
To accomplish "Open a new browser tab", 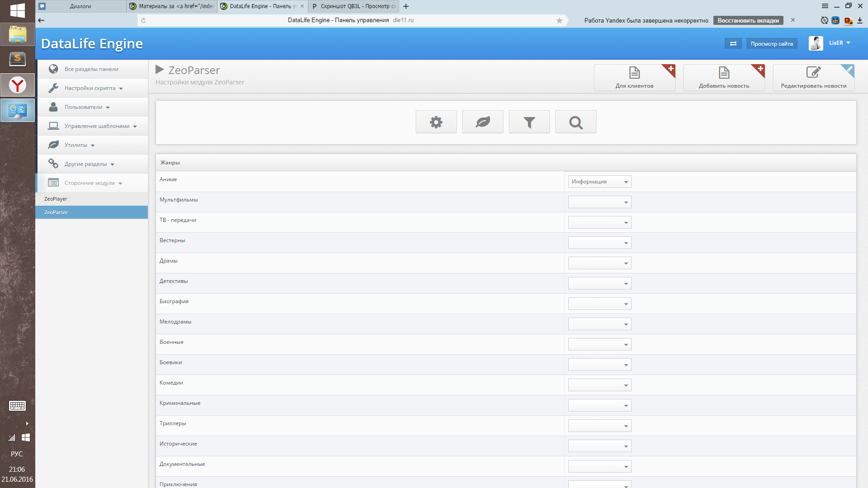I will (x=406, y=6).
